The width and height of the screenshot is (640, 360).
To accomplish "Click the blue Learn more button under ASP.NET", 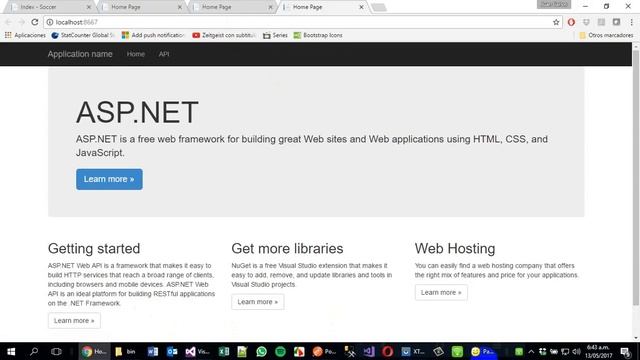I will click(x=109, y=179).
